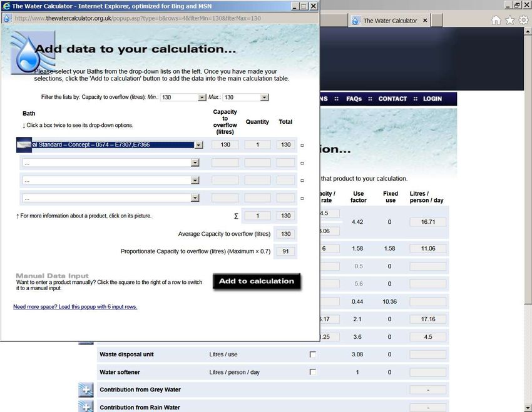Screen dimensions: 532x412
Task: Open the fourth row bath dropdown
Action: [195, 198]
